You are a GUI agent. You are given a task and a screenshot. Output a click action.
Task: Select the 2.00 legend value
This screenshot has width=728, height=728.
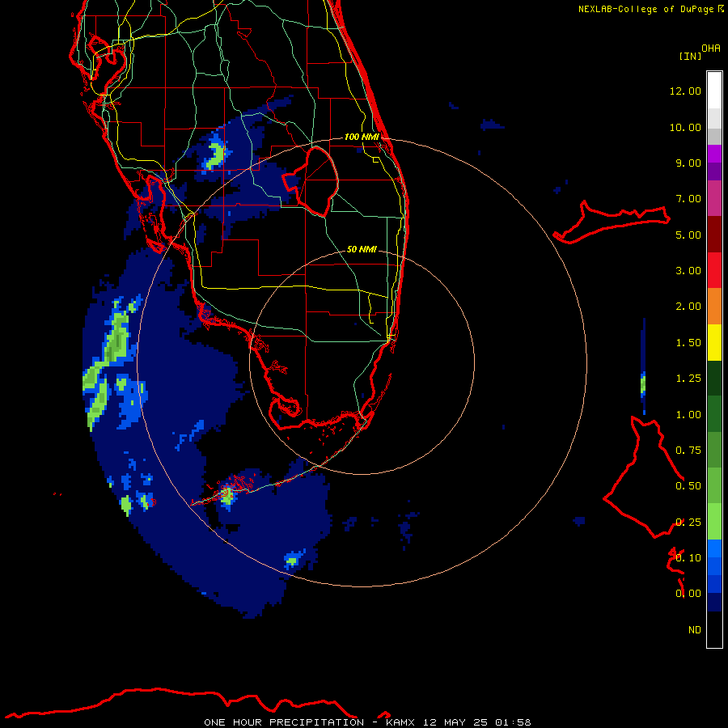point(688,307)
